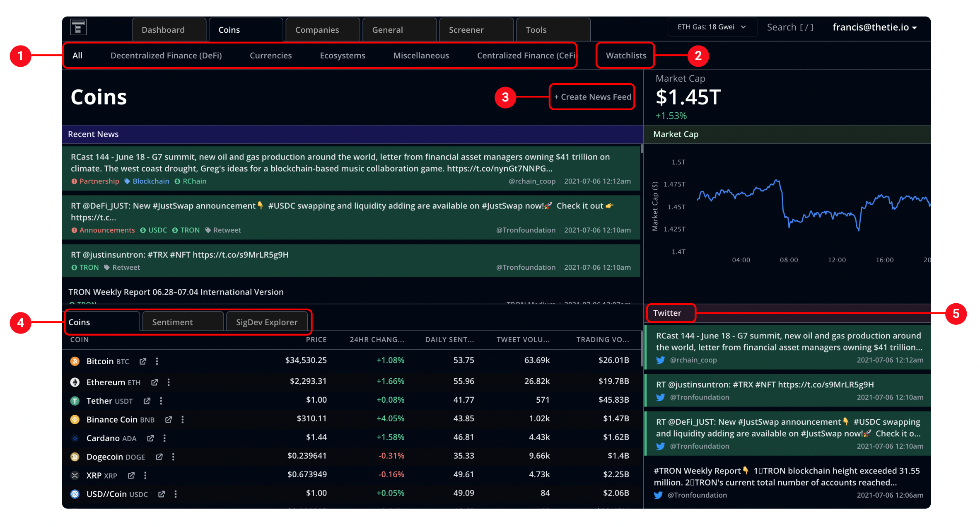The height and width of the screenshot is (527, 980).
Task: Open francis@thetie.io account dropdown
Action: point(874,27)
